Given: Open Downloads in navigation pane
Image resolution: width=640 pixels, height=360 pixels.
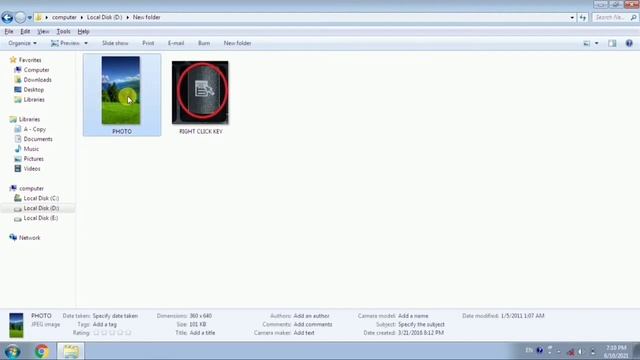Looking at the screenshot, I should coord(38,80).
